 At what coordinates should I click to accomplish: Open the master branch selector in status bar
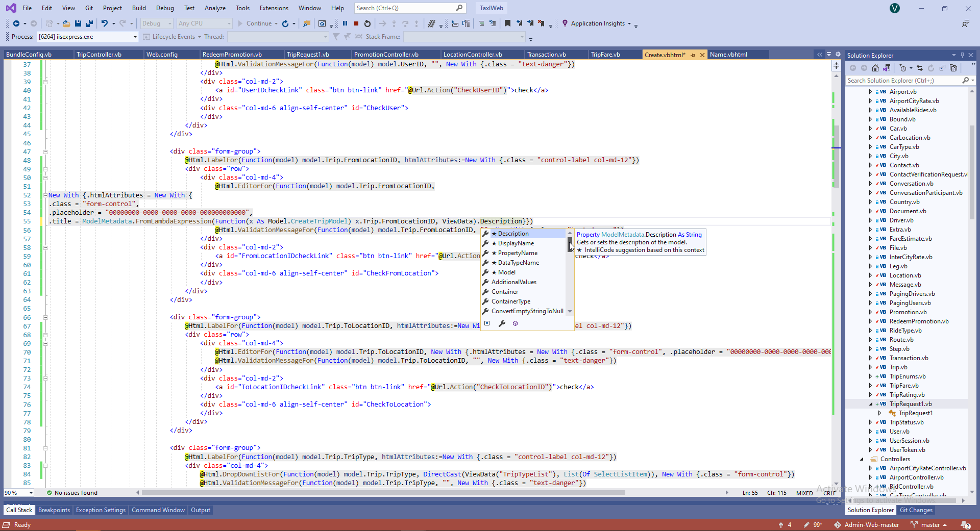929,525
